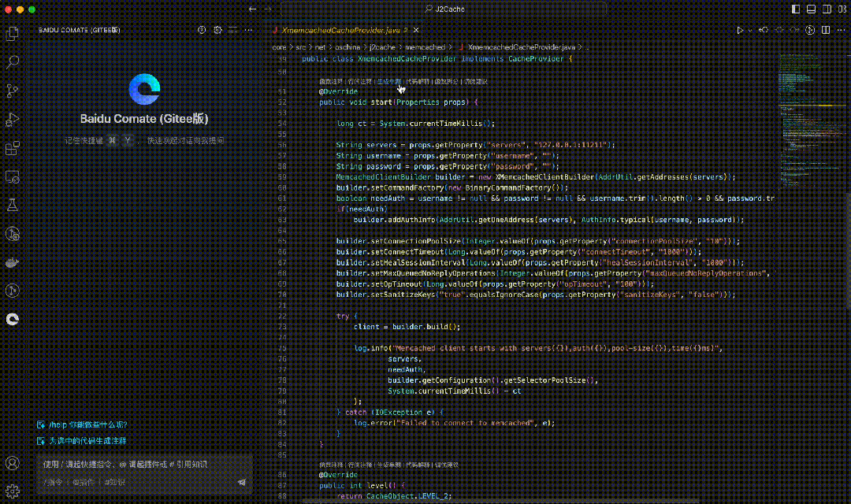This screenshot has width=851, height=504.
Task: Click 生成单测 code lens above start method
Action: tap(389, 81)
